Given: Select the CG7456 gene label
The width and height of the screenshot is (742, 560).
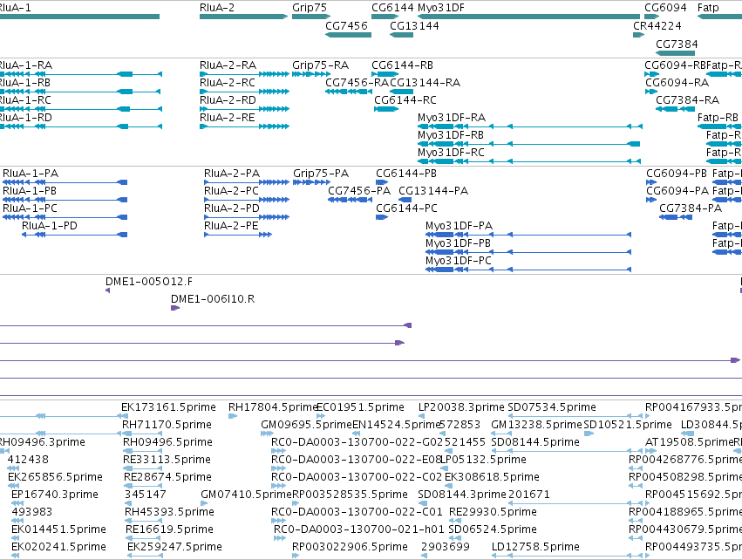Looking at the screenshot, I should (x=346, y=25).
